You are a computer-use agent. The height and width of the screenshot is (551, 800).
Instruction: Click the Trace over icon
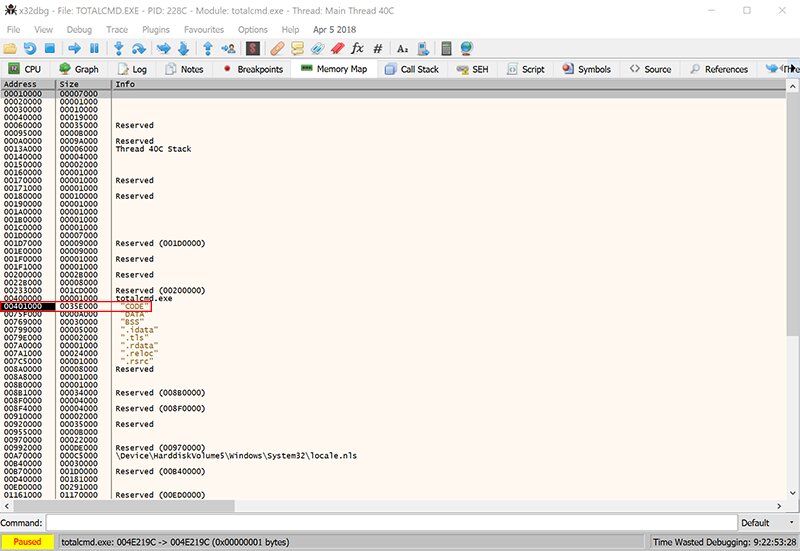click(184, 48)
